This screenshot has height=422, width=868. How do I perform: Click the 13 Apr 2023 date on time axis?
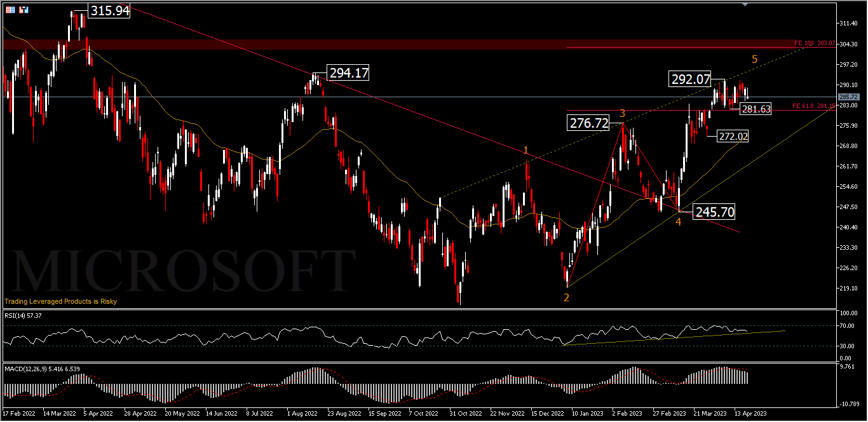point(750,413)
